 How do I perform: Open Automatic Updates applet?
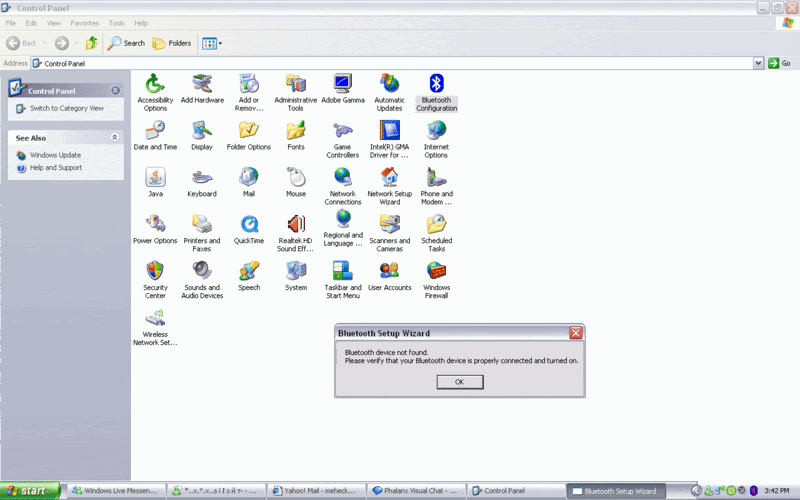pos(389,92)
